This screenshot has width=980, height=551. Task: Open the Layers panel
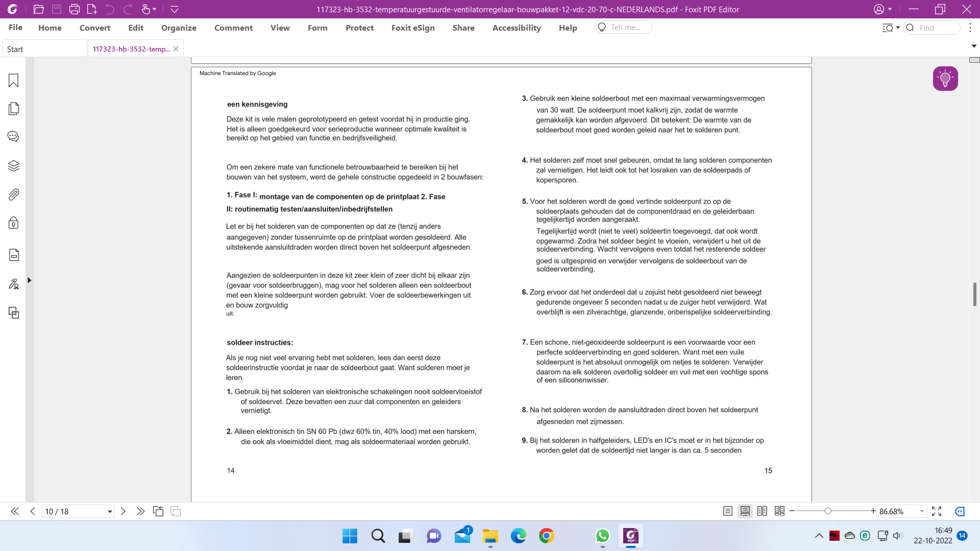point(14,166)
